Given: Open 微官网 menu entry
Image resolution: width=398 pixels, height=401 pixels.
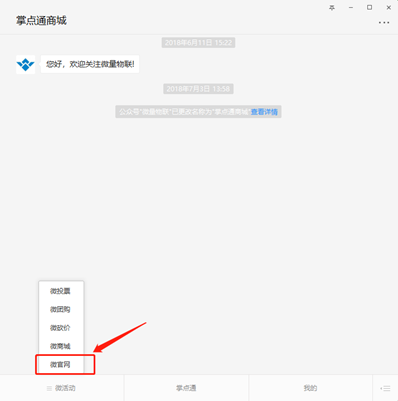Looking at the screenshot, I should point(60,364).
